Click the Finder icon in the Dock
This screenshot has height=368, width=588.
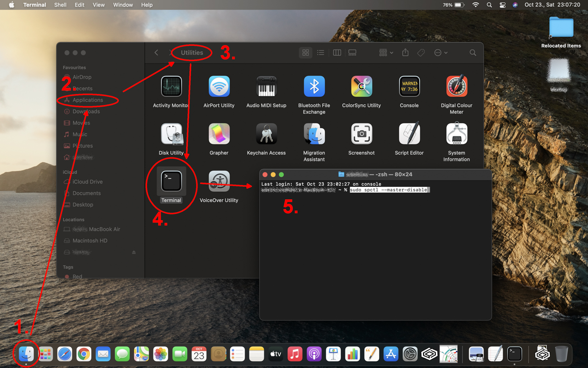(x=26, y=354)
